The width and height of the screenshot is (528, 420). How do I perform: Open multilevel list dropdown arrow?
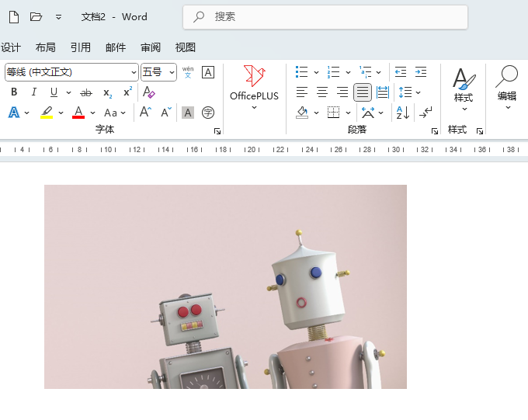(378, 72)
